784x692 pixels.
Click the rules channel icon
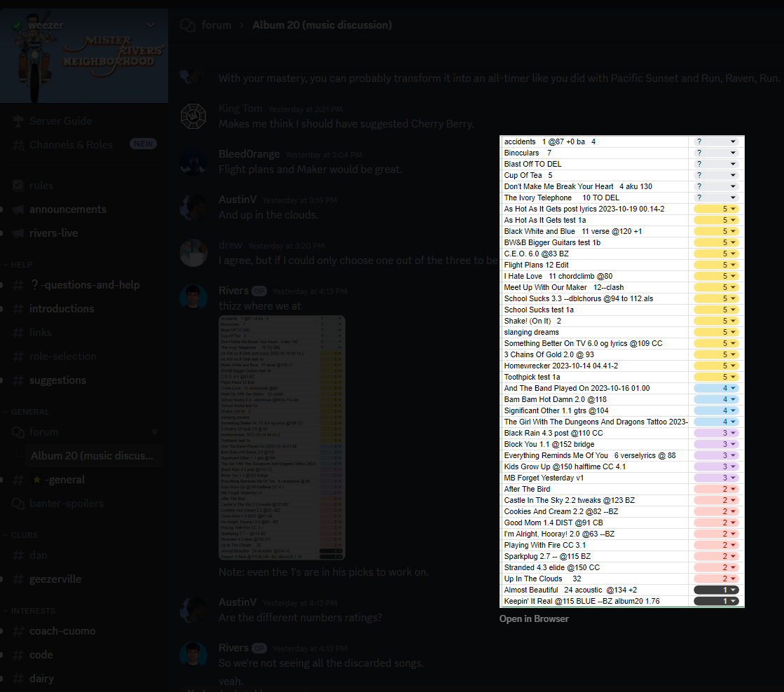pos(18,186)
